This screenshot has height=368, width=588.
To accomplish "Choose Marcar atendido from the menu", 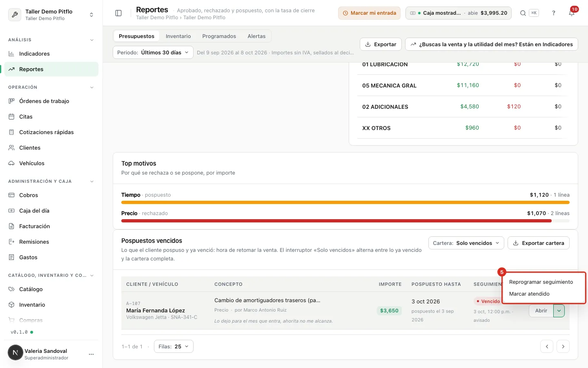I will [543, 294].
